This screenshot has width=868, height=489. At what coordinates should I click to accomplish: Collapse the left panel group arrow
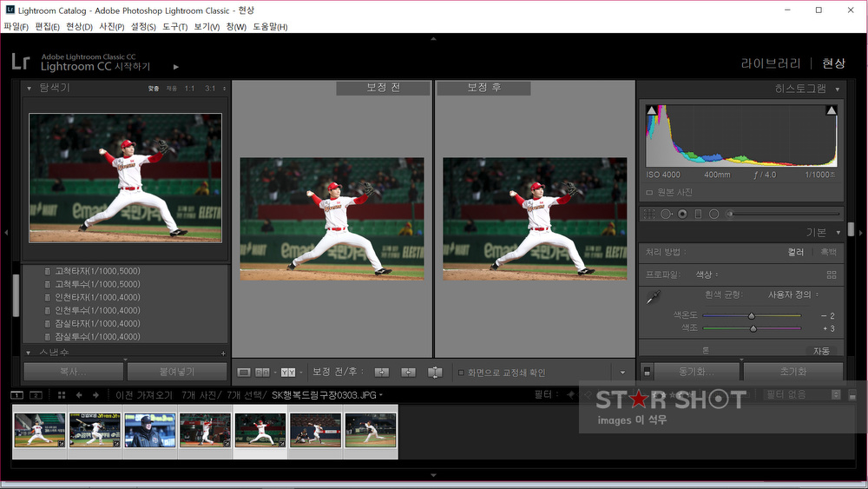6,233
